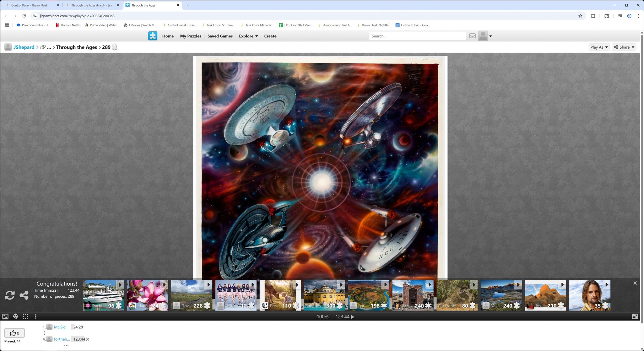
Task: Play the Cat Fight puzzle arrow
Action: [x=474, y=285]
